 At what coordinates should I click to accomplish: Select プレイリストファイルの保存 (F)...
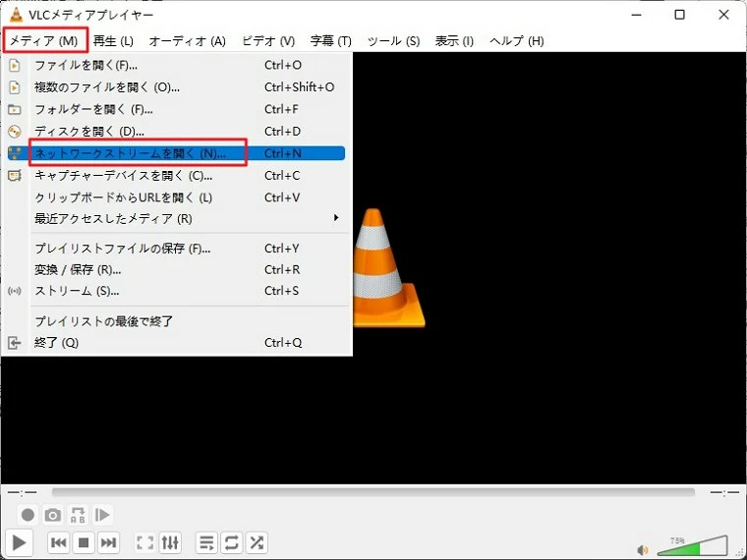click(176, 249)
